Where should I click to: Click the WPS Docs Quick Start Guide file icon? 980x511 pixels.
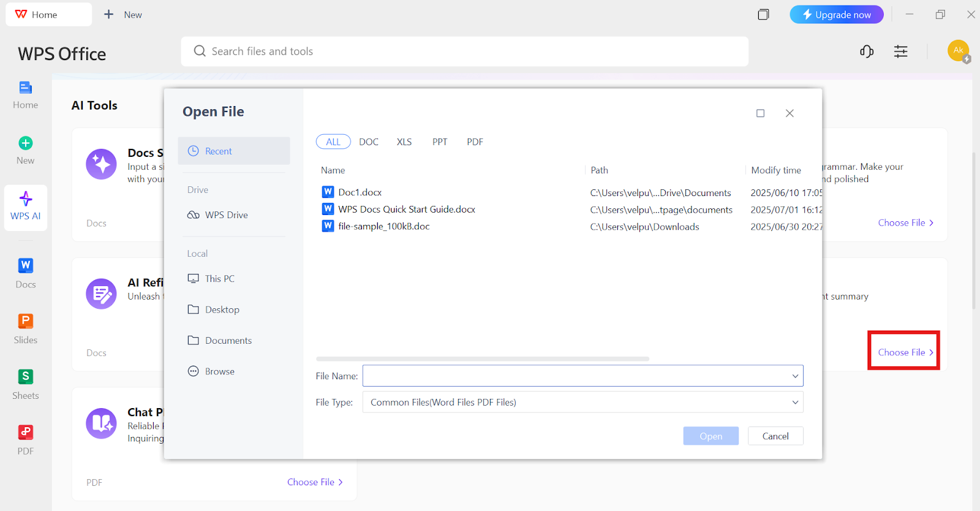(x=328, y=209)
